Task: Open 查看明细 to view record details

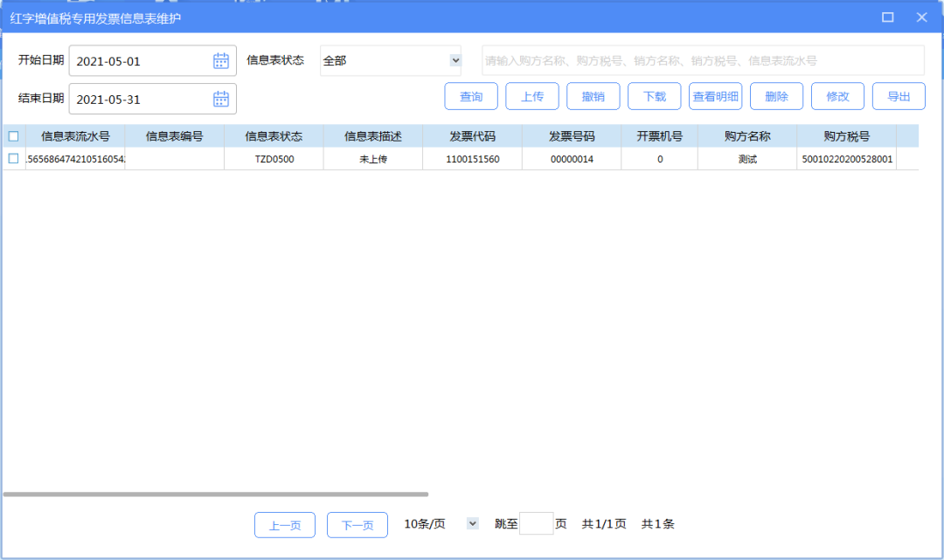Action: point(715,96)
